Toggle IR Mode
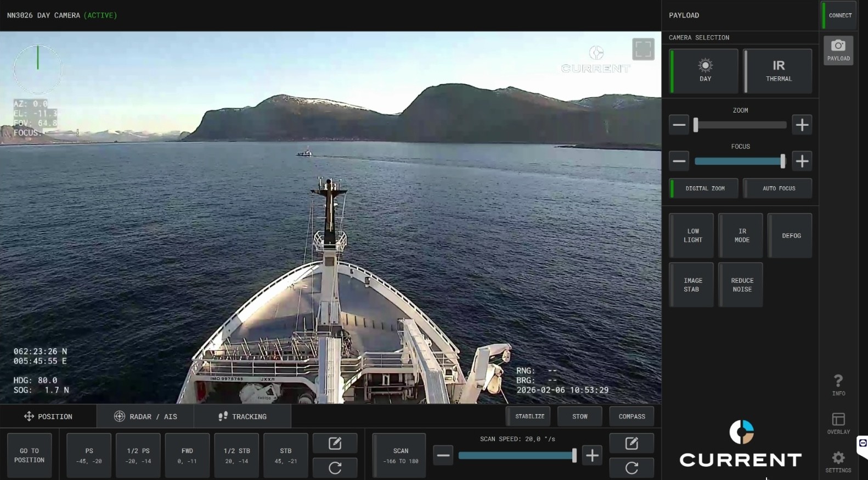The height and width of the screenshot is (480, 868). pos(741,236)
